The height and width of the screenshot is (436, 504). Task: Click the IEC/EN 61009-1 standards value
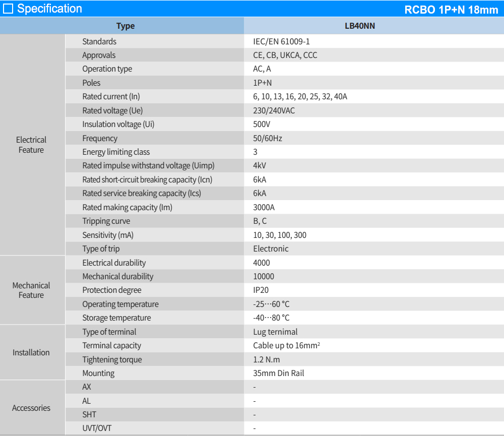click(x=281, y=41)
